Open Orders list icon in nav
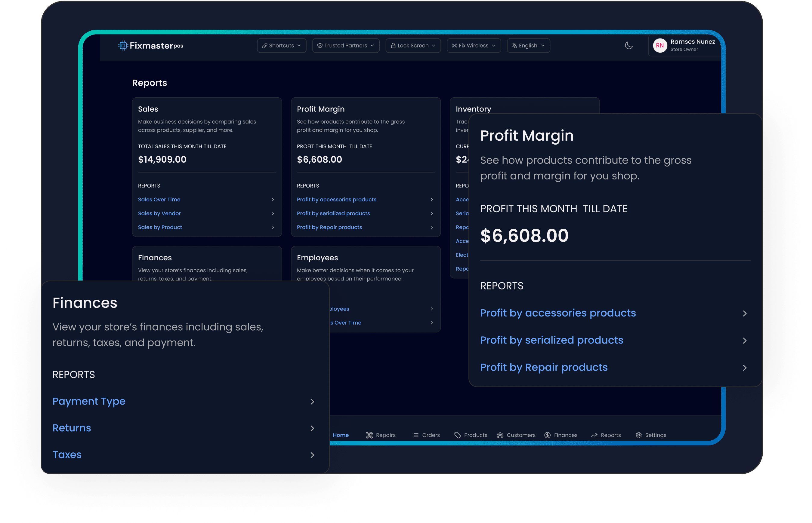This screenshot has height=523, width=812. (415, 435)
